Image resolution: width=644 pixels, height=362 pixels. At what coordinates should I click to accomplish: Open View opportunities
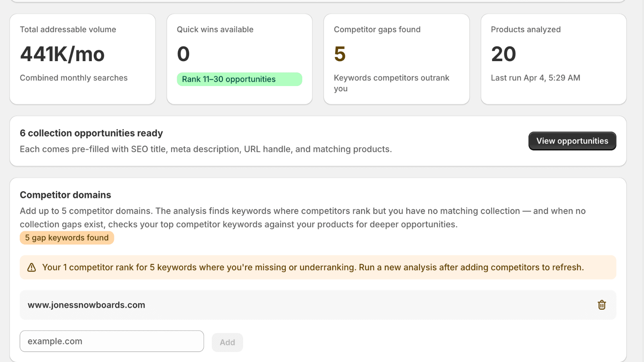[572, 141]
